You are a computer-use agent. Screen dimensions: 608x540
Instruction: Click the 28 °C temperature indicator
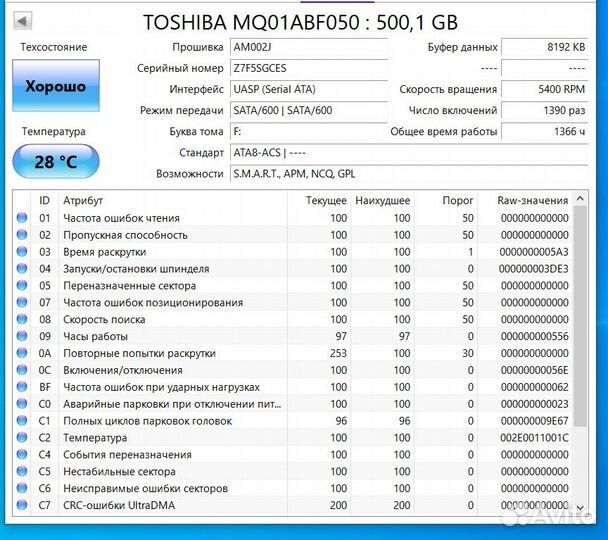[x=56, y=161]
